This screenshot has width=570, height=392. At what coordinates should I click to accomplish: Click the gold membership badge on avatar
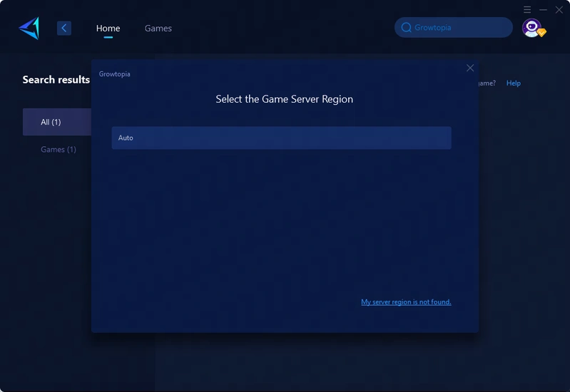tap(541, 33)
